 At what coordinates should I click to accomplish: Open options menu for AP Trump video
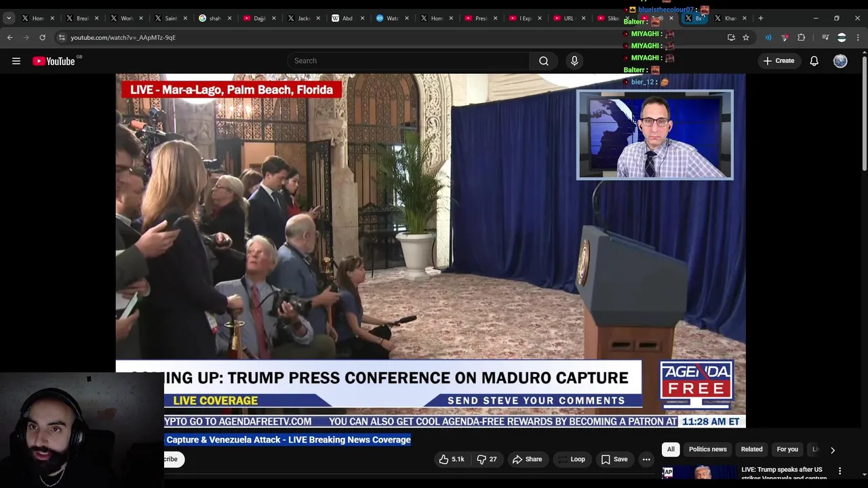coord(840,470)
